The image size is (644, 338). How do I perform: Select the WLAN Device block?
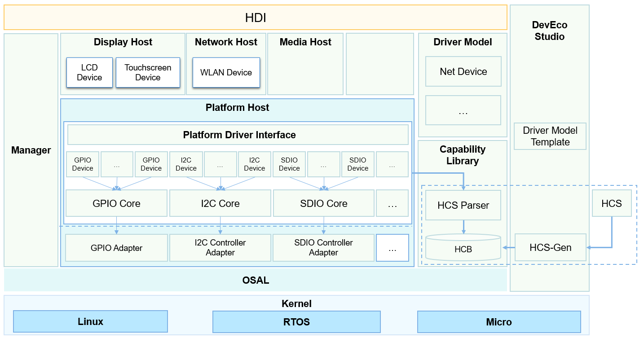coord(226,72)
